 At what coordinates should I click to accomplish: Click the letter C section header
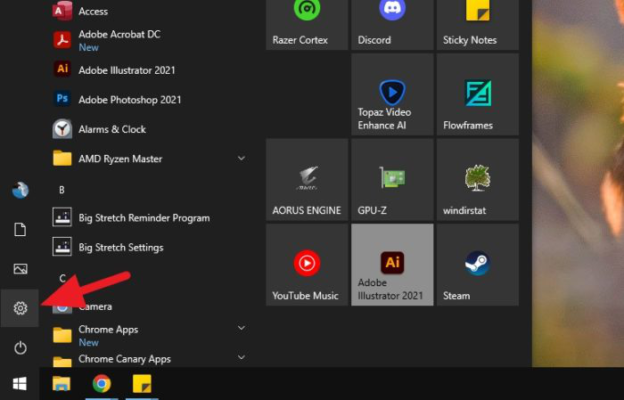(62, 277)
